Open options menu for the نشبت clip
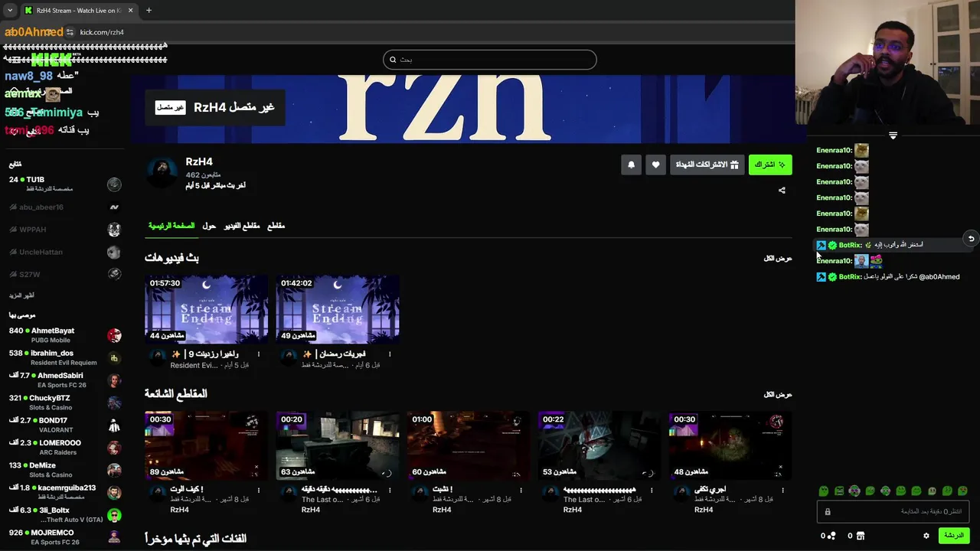The image size is (980, 551). click(x=521, y=490)
